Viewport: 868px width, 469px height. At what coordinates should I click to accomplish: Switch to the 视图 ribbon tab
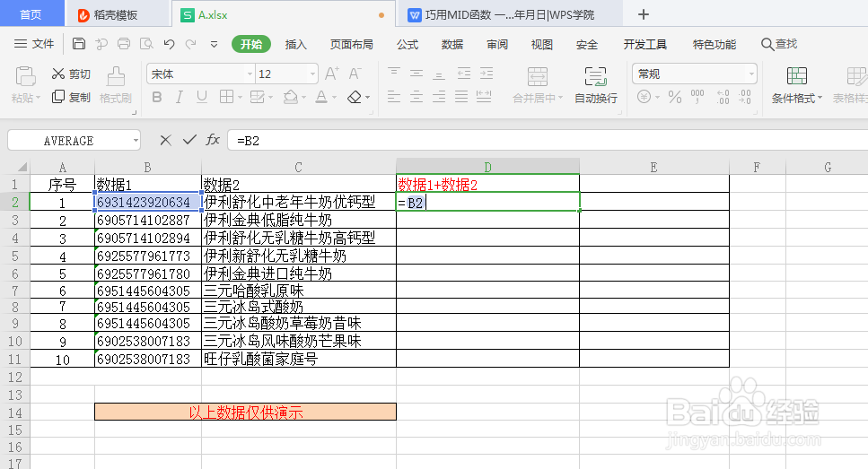[542, 44]
